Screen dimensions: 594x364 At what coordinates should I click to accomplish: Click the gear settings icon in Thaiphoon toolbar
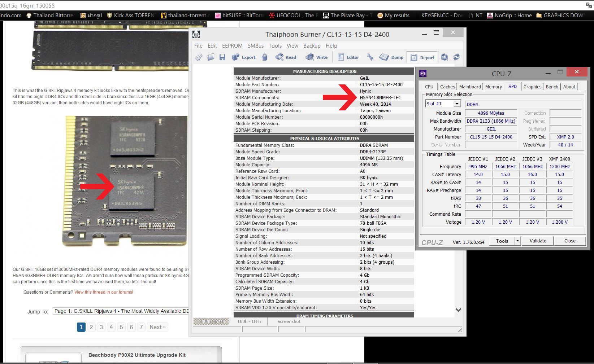[199, 57]
